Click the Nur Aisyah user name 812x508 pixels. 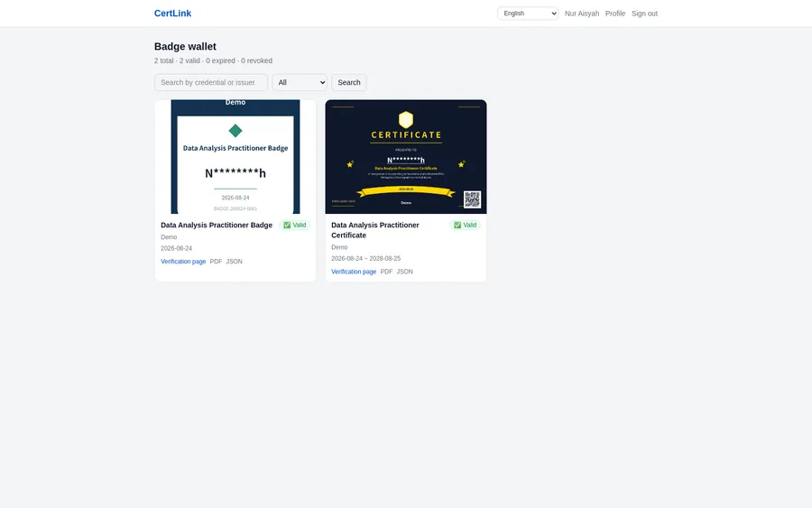(x=582, y=14)
